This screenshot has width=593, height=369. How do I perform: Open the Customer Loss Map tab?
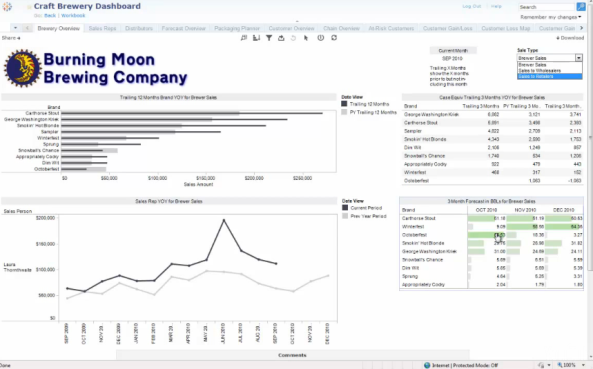(x=506, y=28)
